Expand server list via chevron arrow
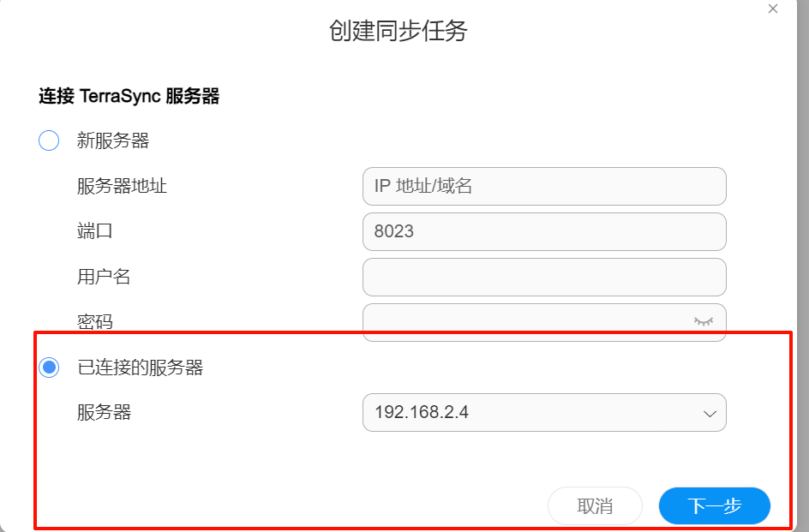Viewport: 809px width, 532px height. 710,413
